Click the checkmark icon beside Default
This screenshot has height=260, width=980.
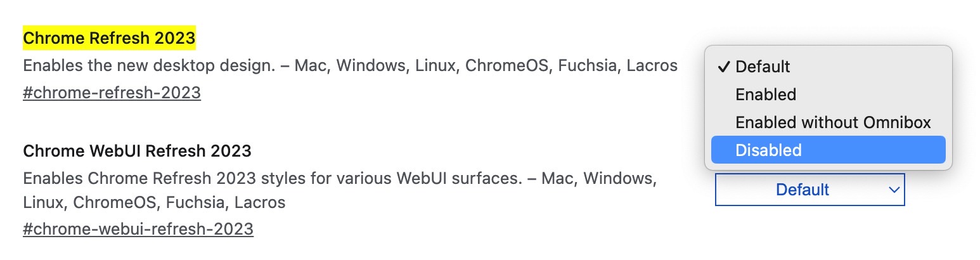point(724,67)
